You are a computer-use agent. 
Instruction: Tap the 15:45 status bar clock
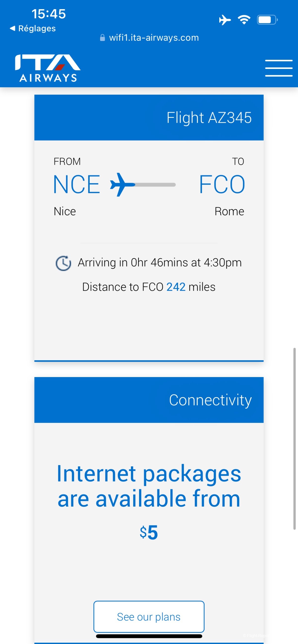[x=48, y=14]
